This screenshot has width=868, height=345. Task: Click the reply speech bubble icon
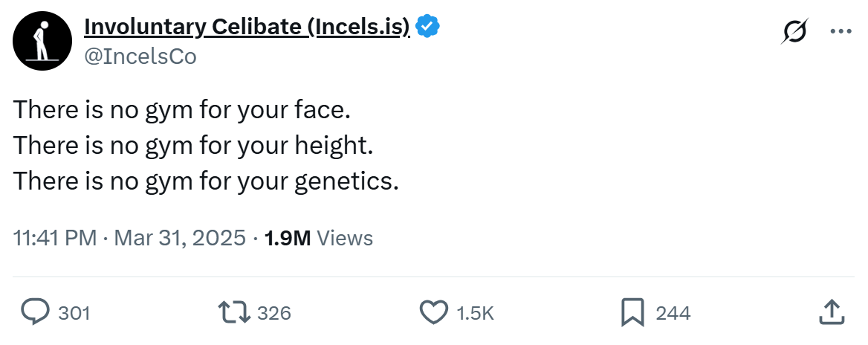click(x=35, y=312)
